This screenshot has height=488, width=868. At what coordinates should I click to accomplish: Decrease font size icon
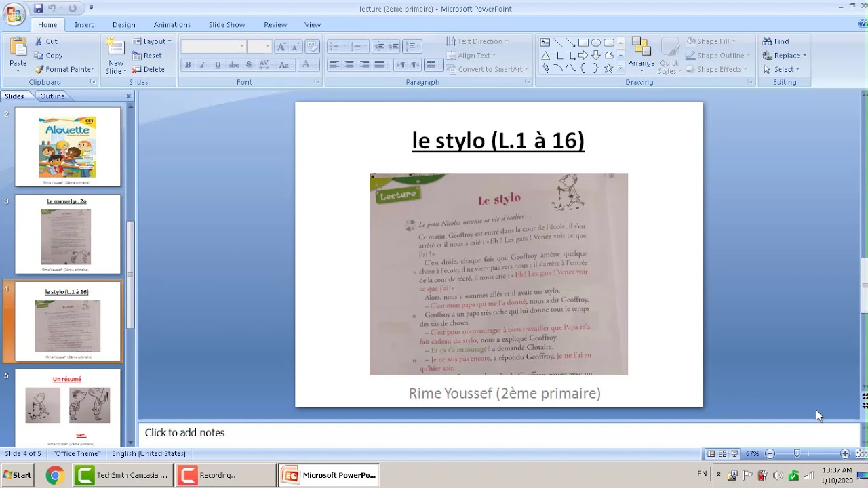[x=296, y=46]
